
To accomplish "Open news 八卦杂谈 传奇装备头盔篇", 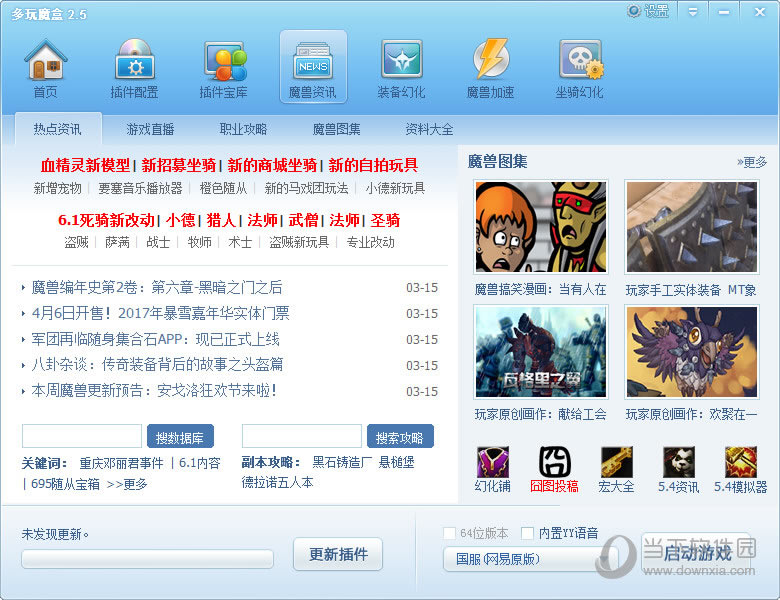I will point(157,365).
